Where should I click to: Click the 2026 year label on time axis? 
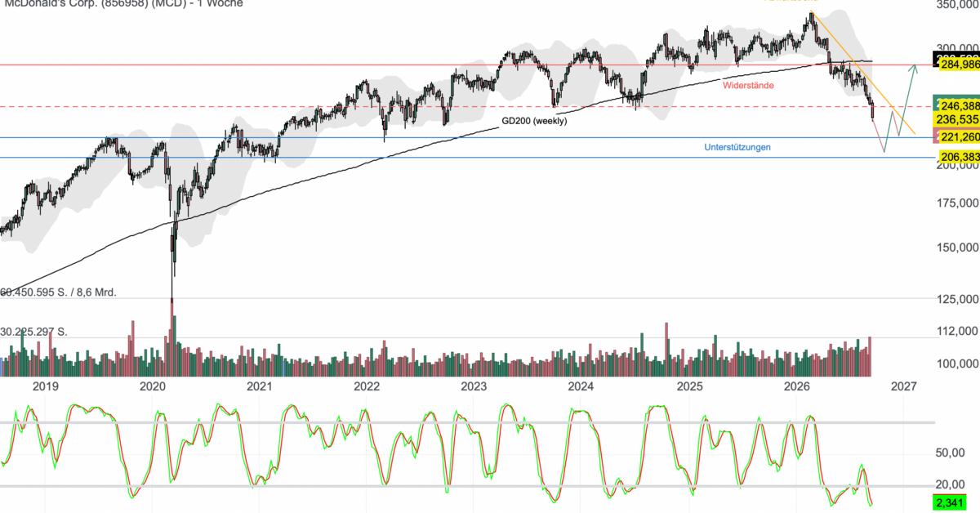point(796,386)
